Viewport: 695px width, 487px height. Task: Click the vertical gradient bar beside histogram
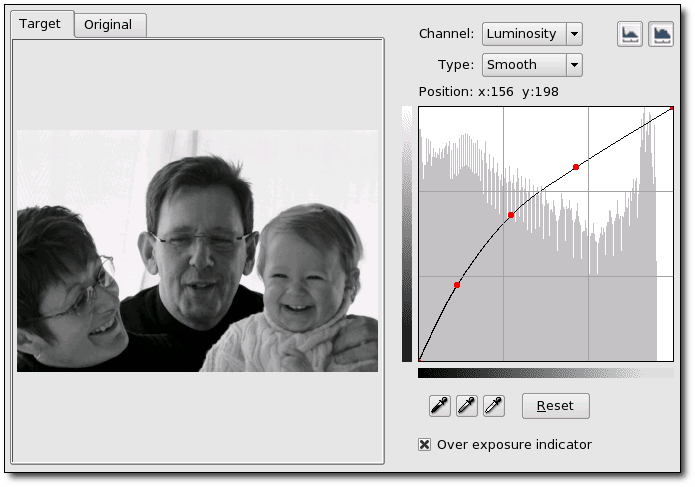coord(407,234)
